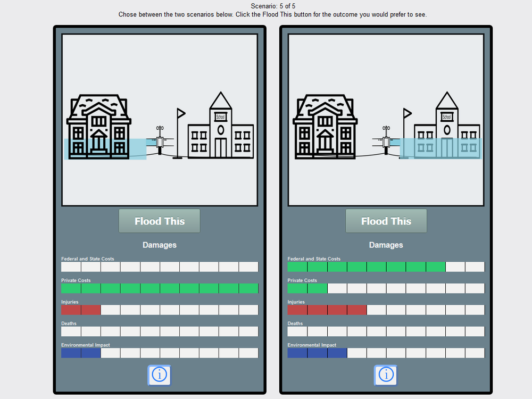Click right scenario's empty Deaths bar
Image resolution: width=532 pixels, height=399 pixels.
click(386, 331)
